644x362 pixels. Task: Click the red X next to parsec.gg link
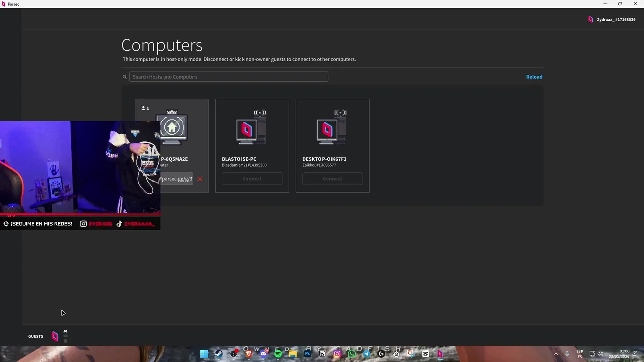200,179
